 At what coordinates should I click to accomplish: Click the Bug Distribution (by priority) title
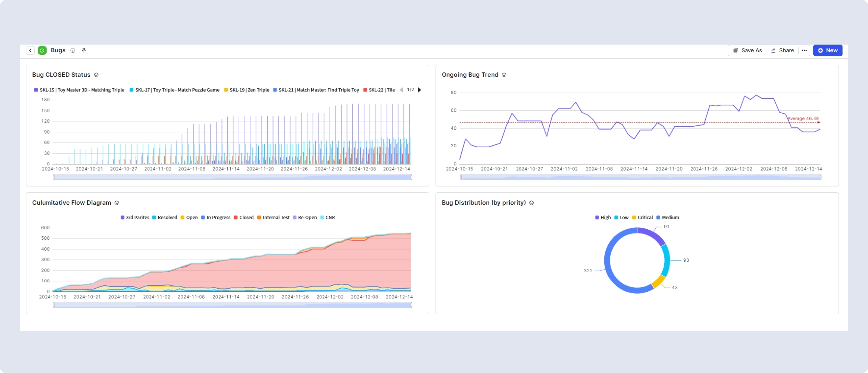pyautogui.click(x=484, y=202)
